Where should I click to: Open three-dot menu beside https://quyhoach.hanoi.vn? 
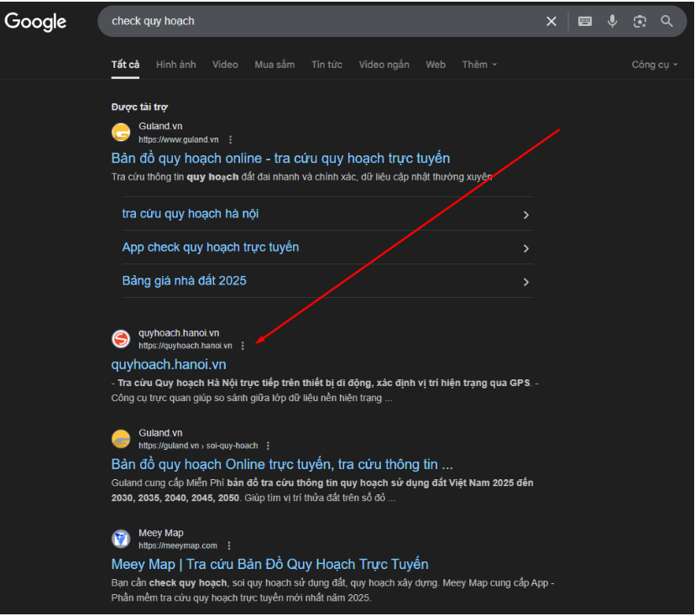(243, 346)
